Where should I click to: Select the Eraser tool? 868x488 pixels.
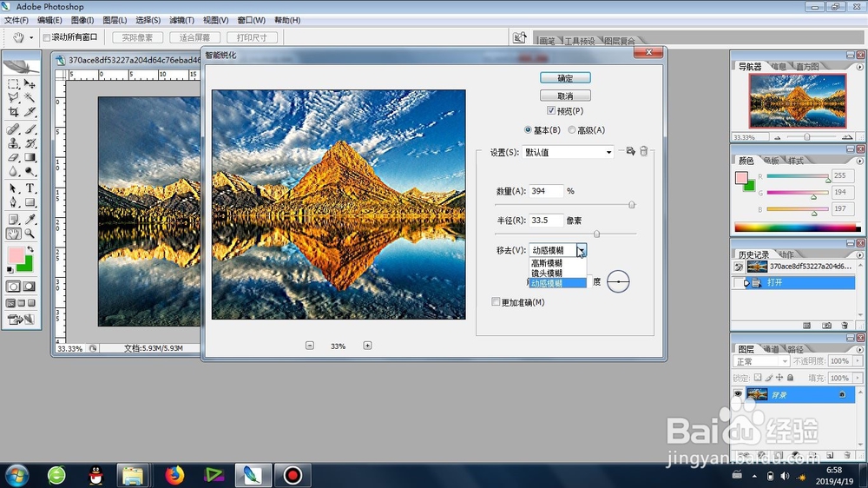pyautogui.click(x=13, y=158)
